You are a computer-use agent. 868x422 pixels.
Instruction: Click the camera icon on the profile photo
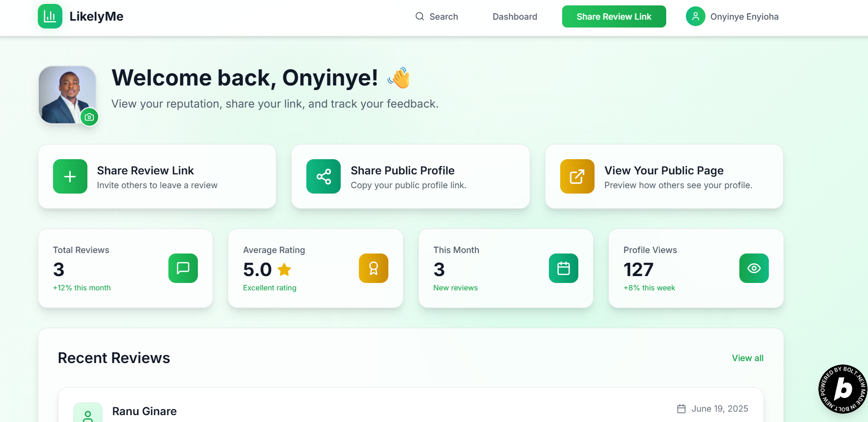[x=89, y=117]
